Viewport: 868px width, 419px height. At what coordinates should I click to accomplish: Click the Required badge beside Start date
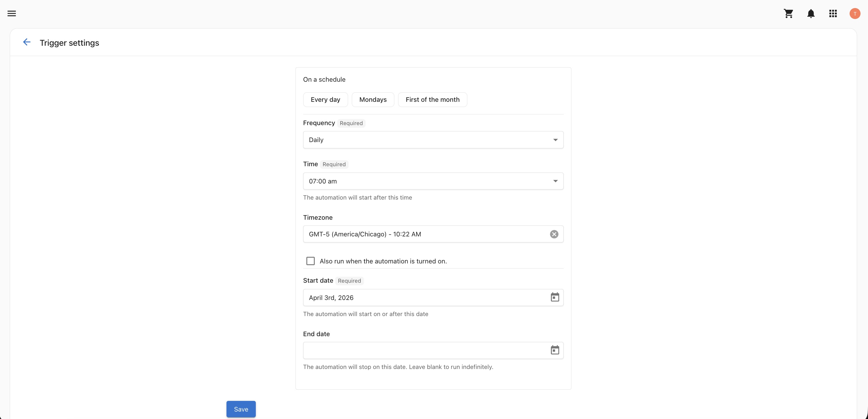349,281
